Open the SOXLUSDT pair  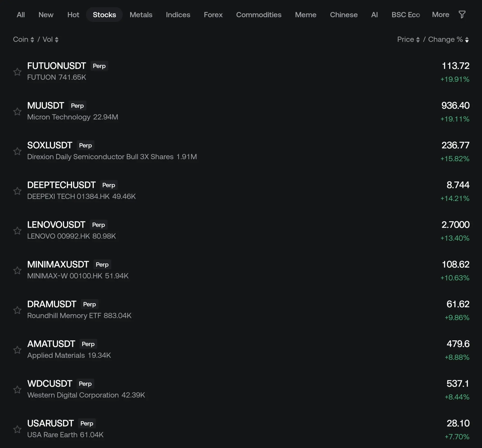[x=50, y=145]
